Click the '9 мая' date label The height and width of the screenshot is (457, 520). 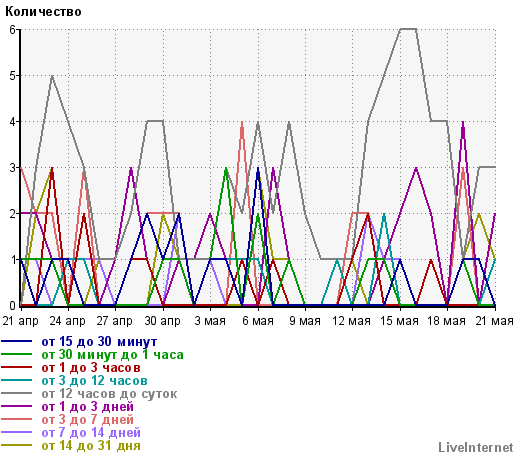pyautogui.click(x=305, y=321)
